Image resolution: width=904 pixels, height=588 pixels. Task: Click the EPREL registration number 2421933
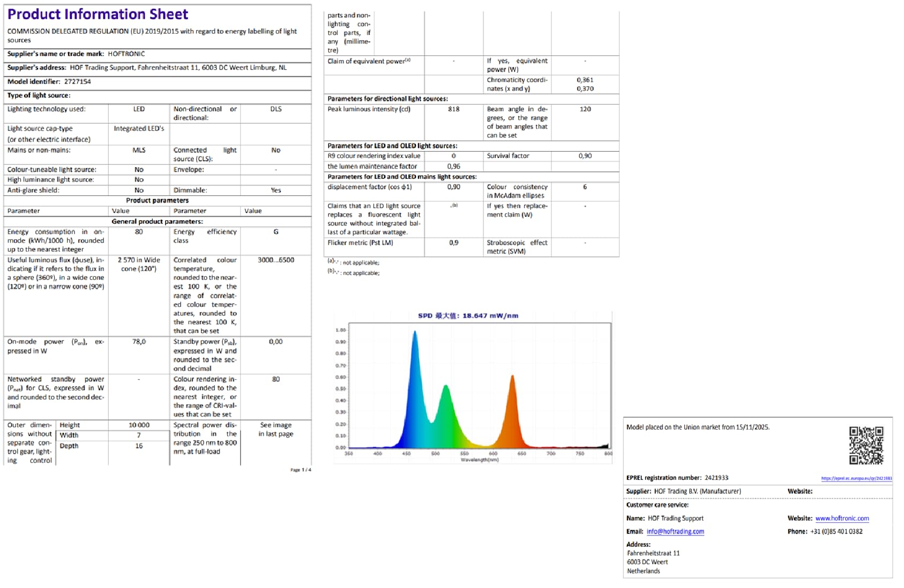pos(716,478)
